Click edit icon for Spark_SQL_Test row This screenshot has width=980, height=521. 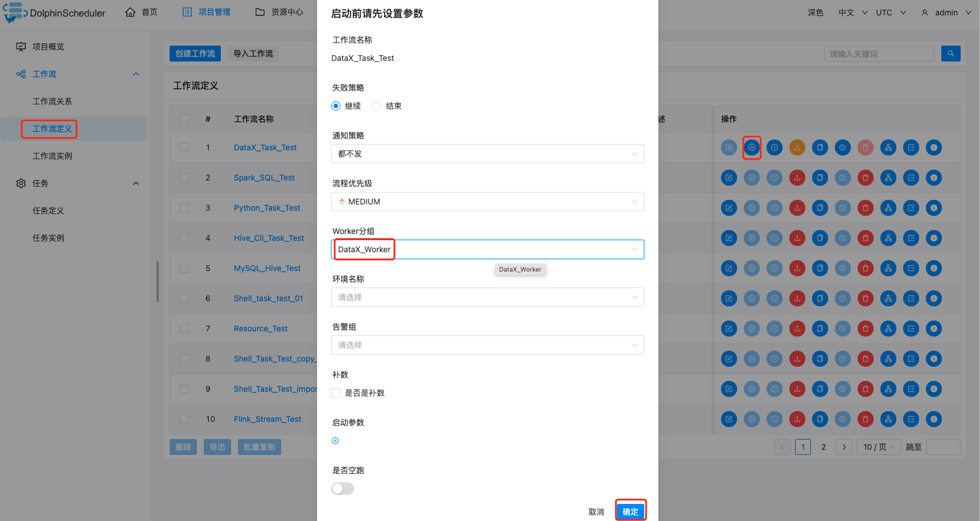coord(729,178)
